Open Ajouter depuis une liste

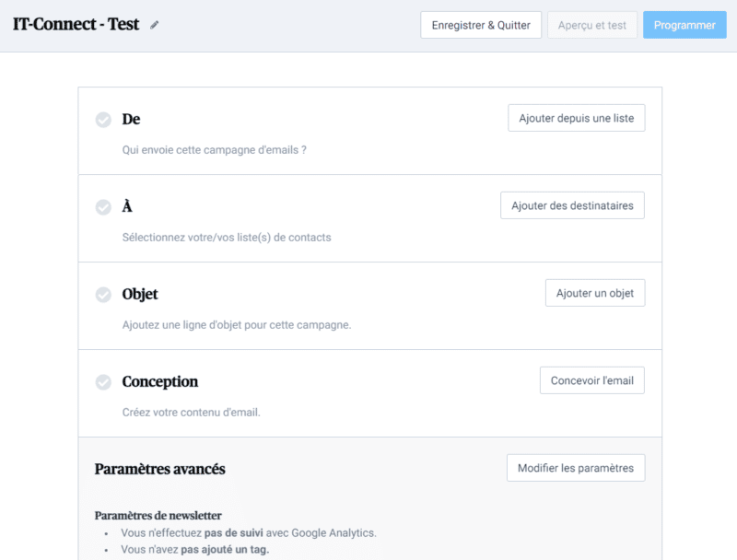pos(576,118)
